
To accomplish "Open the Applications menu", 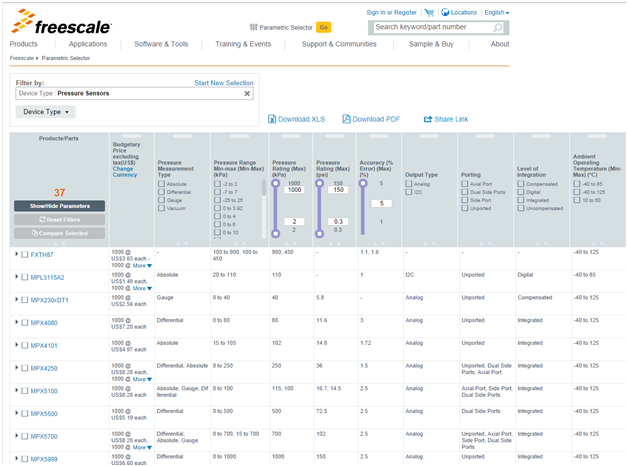I will pyautogui.click(x=88, y=44).
